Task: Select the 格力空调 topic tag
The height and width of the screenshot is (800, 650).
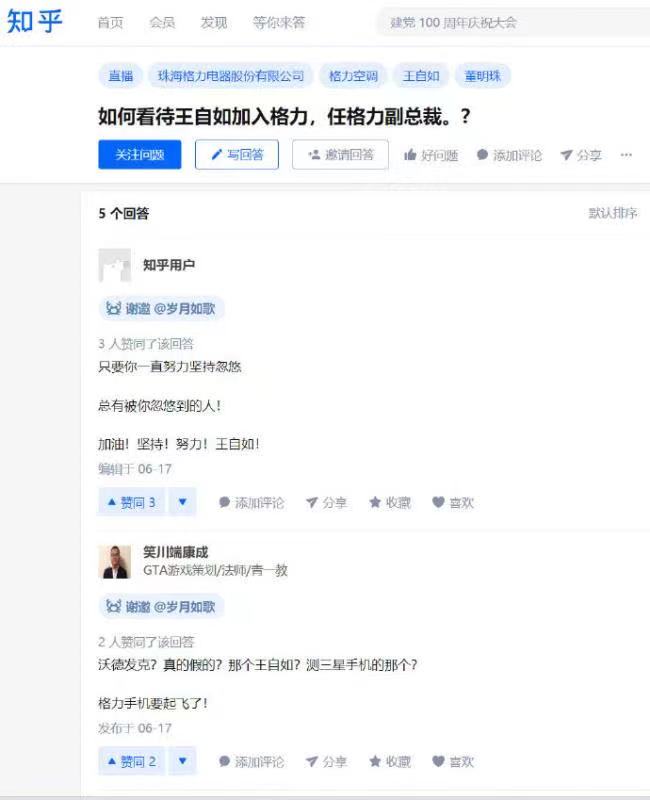Action: pyautogui.click(x=353, y=76)
